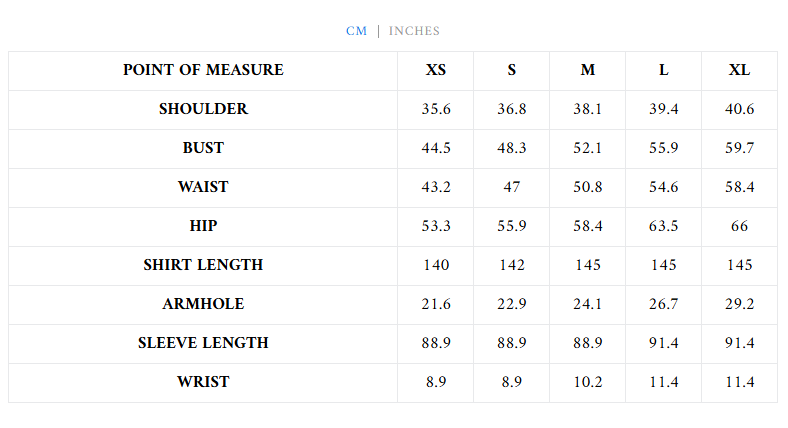Switch units to CM

coord(356,31)
